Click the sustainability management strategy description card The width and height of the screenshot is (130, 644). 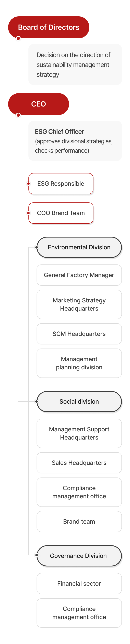pyautogui.click(x=75, y=64)
